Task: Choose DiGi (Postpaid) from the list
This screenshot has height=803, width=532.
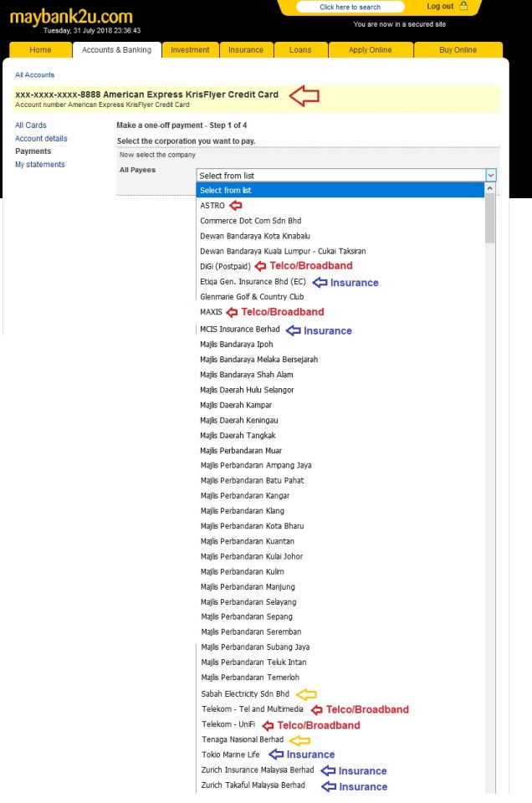Action: tap(225, 266)
